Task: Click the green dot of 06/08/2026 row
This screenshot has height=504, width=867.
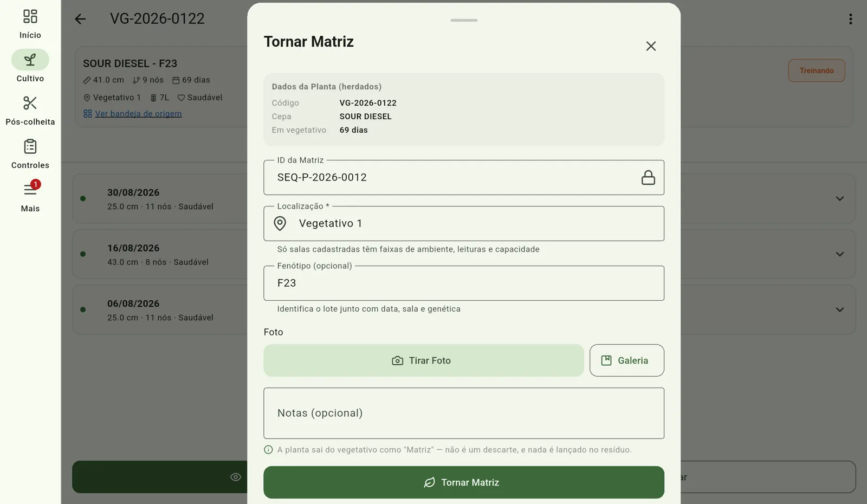Action: pyautogui.click(x=83, y=309)
